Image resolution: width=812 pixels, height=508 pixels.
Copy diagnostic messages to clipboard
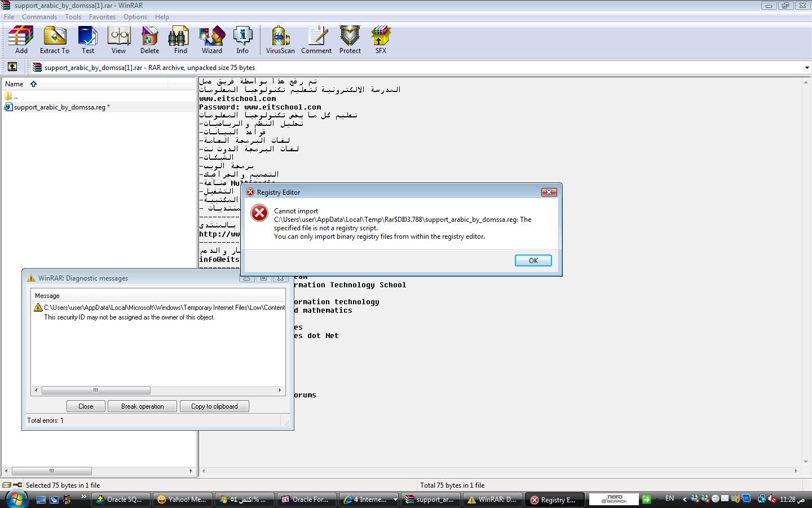tap(214, 406)
